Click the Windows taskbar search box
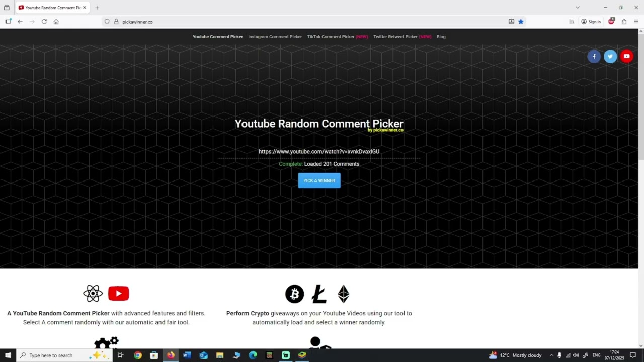 (64, 355)
